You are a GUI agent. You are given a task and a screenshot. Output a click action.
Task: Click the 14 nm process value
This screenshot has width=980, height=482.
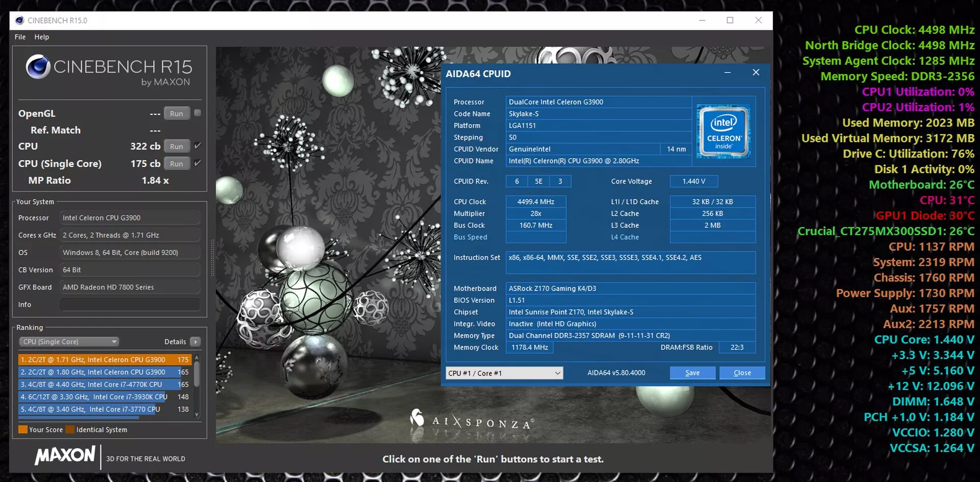click(x=676, y=149)
